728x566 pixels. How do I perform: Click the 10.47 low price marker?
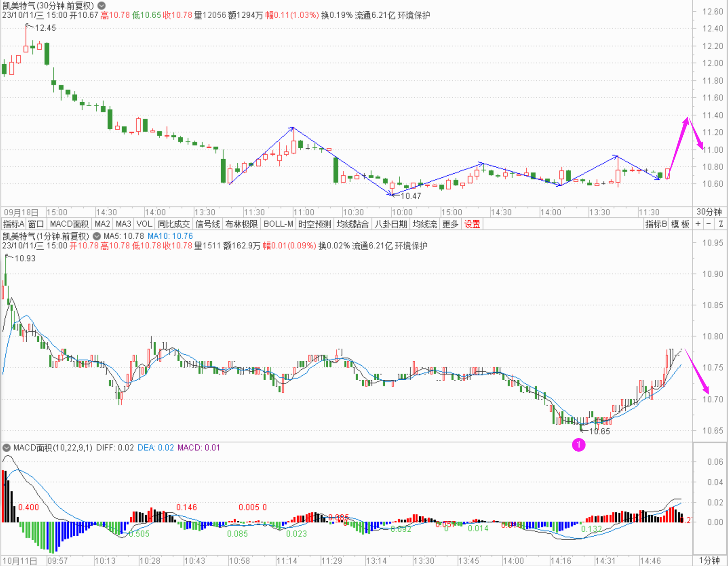coord(411,196)
